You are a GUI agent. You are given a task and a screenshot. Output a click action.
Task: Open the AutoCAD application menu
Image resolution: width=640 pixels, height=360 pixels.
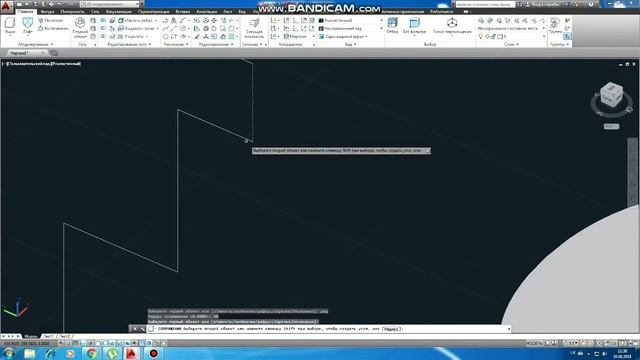tap(6, 6)
